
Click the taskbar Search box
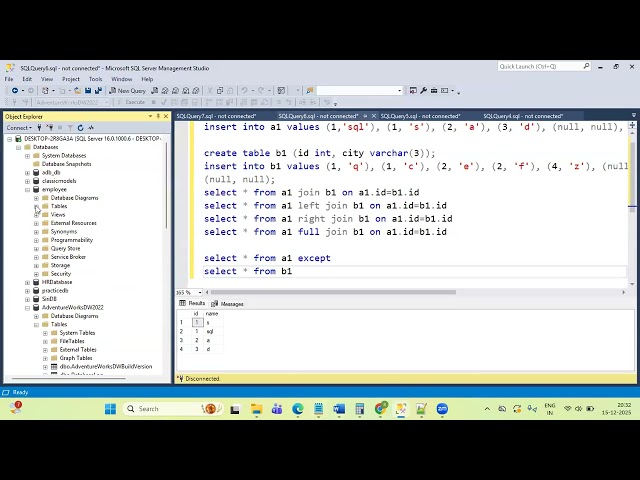(173, 409)
